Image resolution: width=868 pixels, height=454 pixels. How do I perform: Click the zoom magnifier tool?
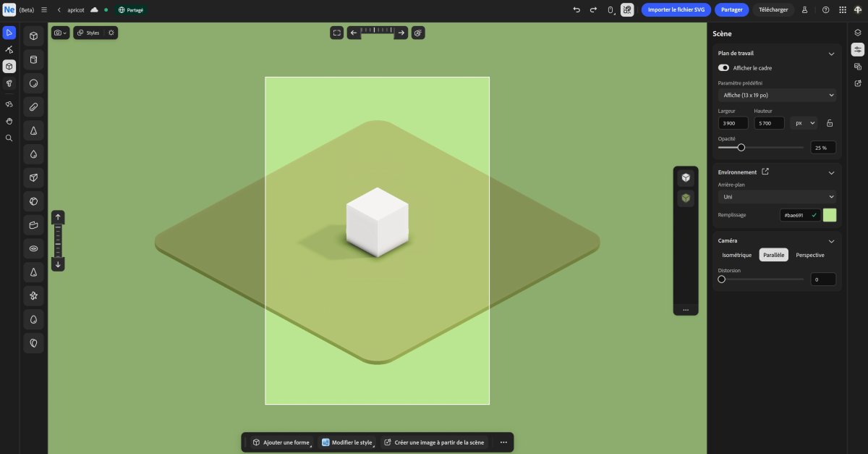click(x=9, y=138)
